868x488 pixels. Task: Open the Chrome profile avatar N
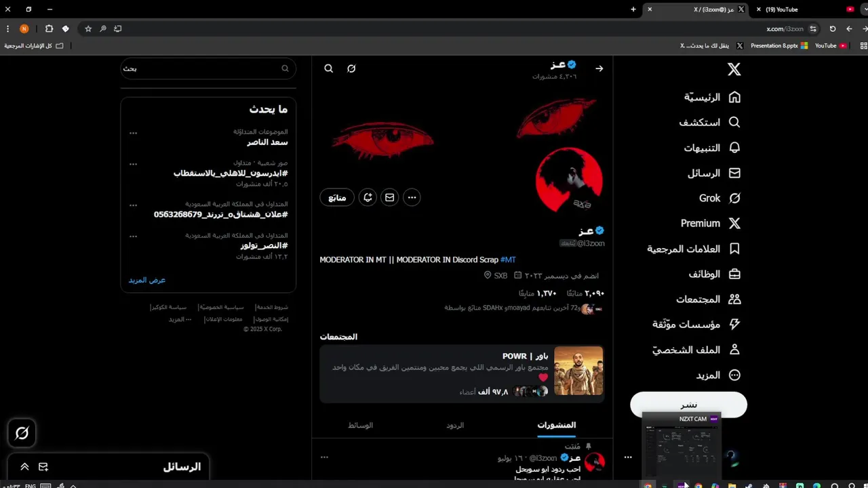[24, 28]
